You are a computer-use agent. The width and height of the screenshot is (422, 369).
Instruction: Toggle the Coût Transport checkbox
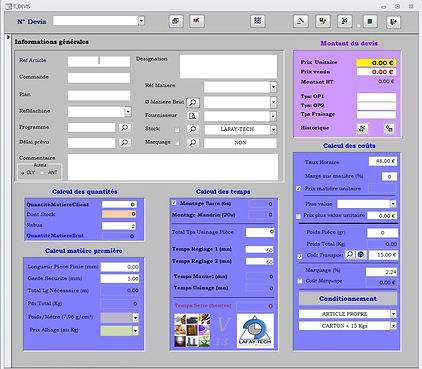point(300,256)
